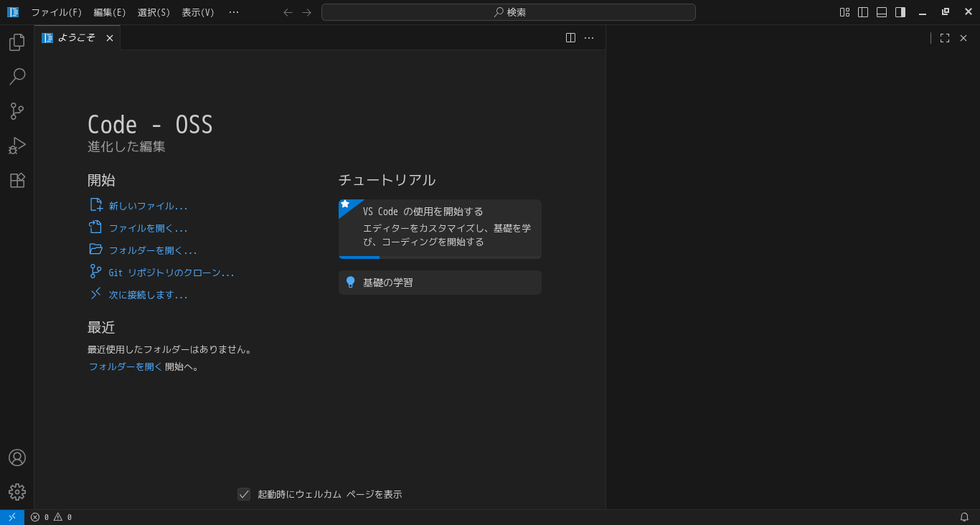Toggle the primary side bar
Image resolution: width=980 pixels, height=525 pixels.
(863, 12)
